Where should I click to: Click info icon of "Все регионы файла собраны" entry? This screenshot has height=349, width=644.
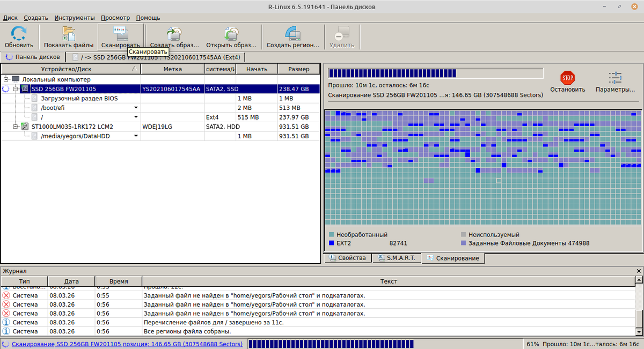(6, 331)
